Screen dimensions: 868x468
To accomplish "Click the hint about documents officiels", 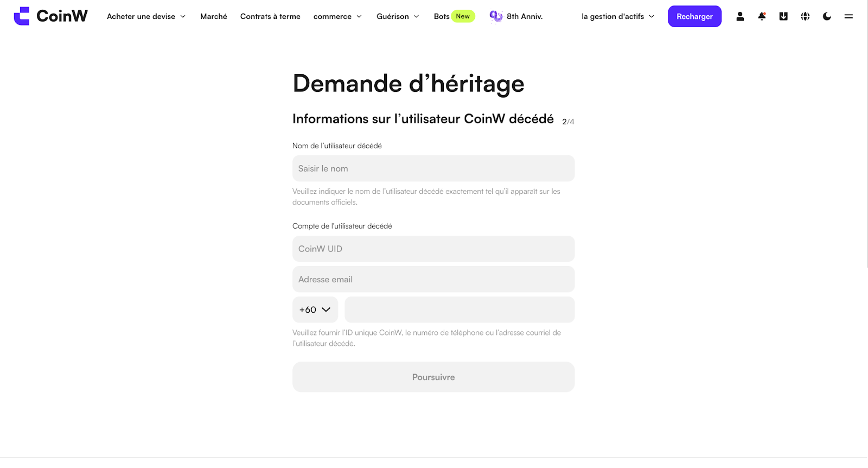I will click(x=426, y=197).
